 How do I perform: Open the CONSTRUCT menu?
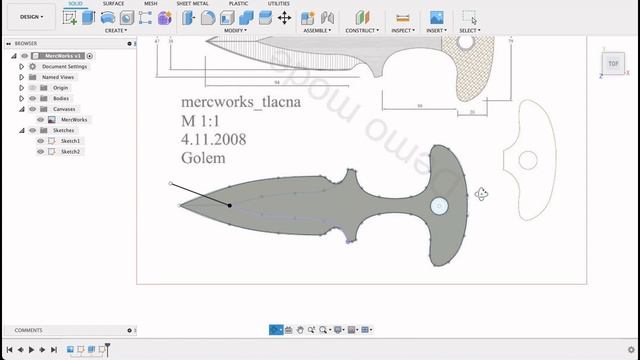(x=362, y=31)
